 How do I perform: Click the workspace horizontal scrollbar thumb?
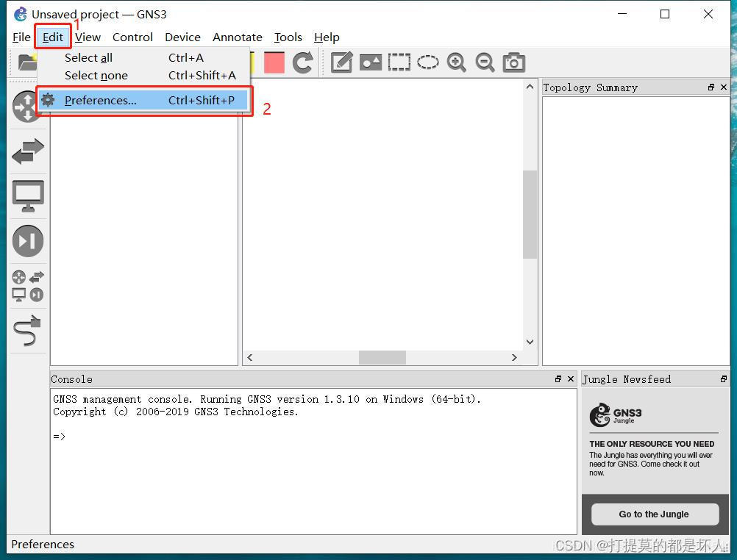pos(382,357)
